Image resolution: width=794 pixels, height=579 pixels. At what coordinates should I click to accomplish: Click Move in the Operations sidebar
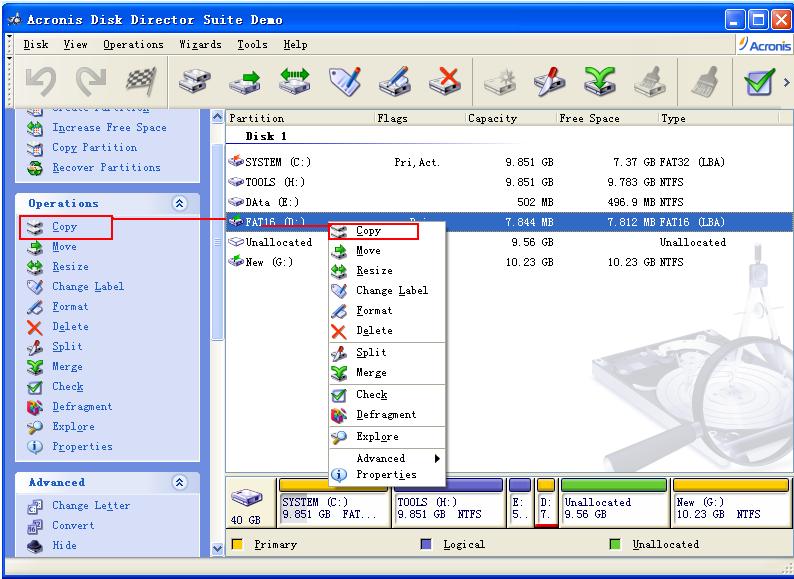point(64,247)
